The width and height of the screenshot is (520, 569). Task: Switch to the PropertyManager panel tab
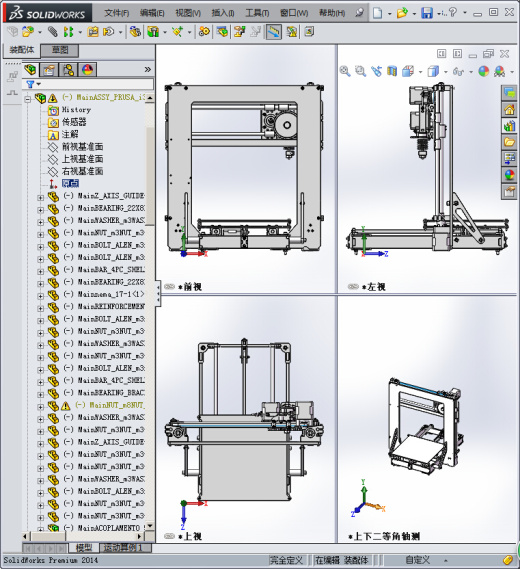(49, 69)
